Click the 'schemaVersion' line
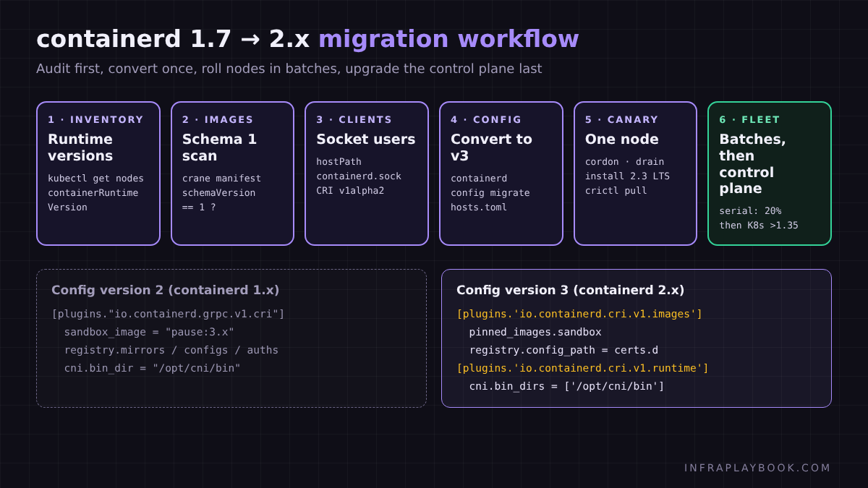Viewport: 868px width, 488px height. pos(218,192)
